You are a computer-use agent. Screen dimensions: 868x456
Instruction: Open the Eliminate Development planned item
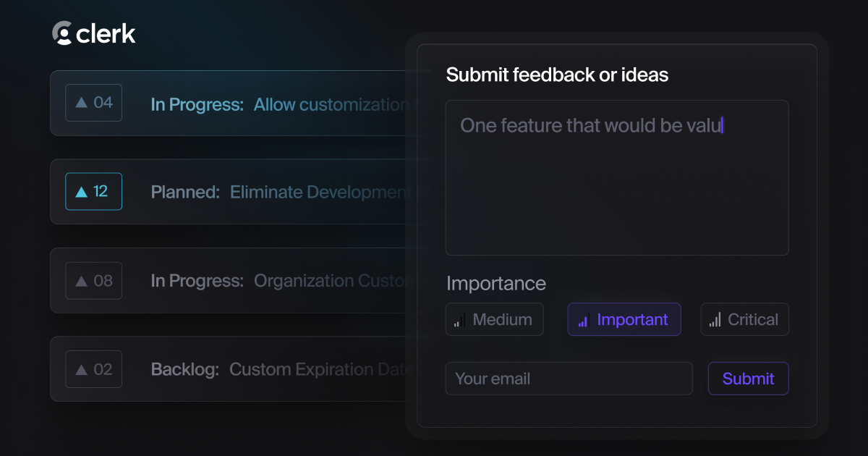[275, 191]
